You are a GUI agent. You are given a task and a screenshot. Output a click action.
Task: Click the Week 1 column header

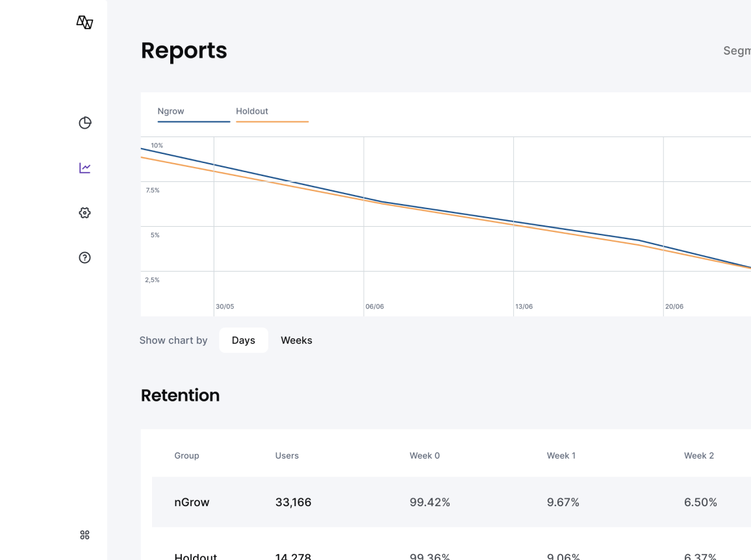561,455
